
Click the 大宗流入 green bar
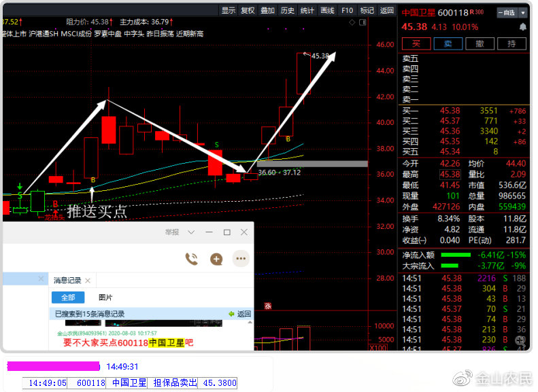[x=450, y=266]
